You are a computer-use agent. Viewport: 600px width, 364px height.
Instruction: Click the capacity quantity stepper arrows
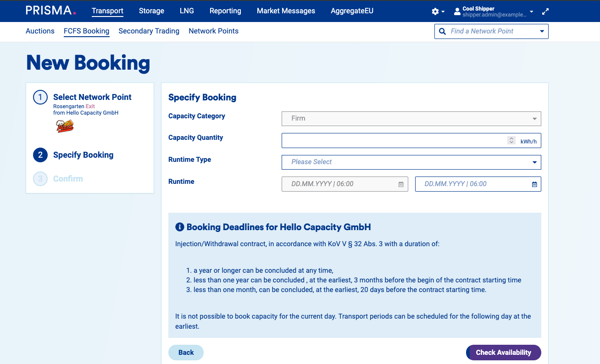pos(511,141)
